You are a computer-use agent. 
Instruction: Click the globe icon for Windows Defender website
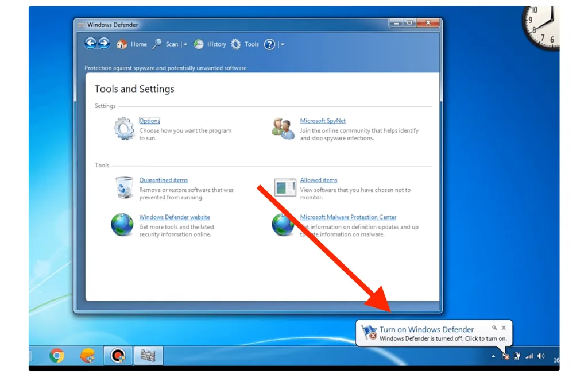coord(122,225)
